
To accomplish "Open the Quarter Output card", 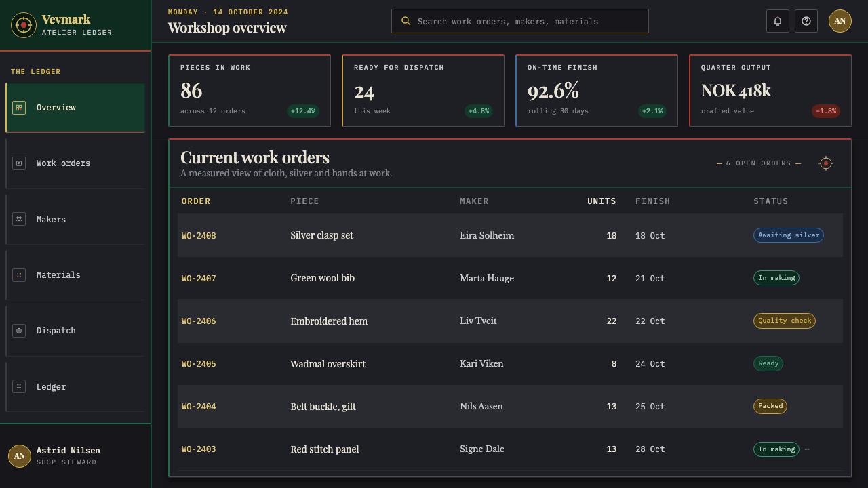I will coord(770,91).
